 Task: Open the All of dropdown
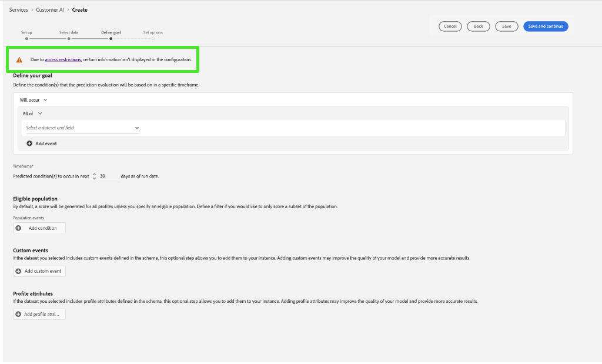32,113
